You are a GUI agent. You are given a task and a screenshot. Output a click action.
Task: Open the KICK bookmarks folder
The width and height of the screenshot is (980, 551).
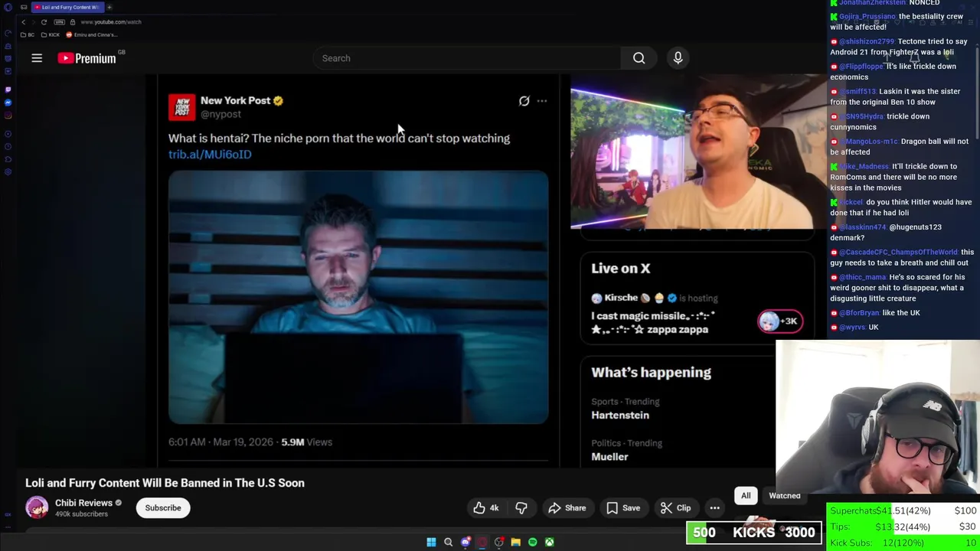tap(51, 34)
